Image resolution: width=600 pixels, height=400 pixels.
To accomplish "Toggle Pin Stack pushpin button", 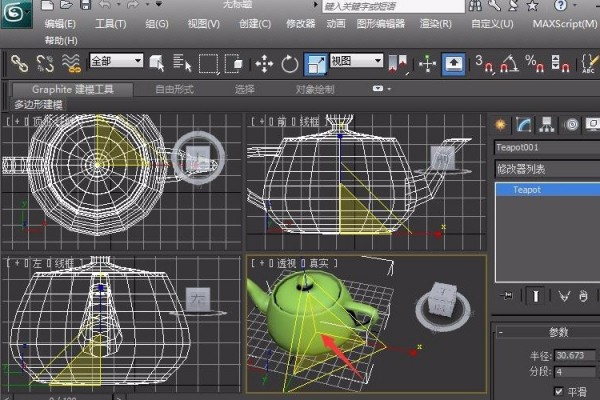I will click(507, 296).
